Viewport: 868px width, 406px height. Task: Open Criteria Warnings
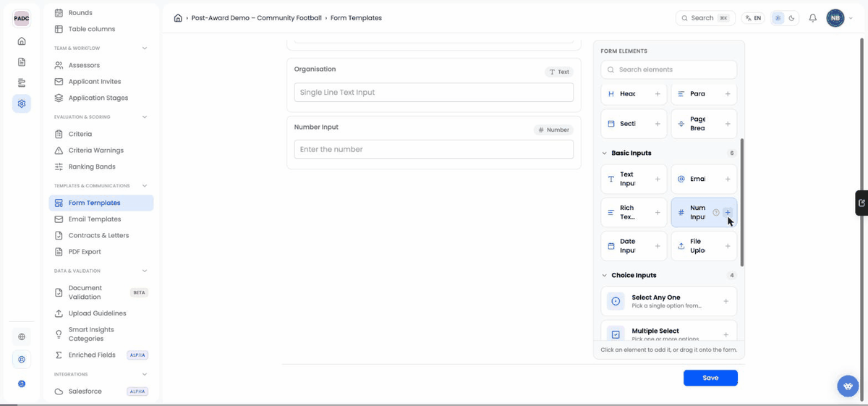(101, 151)
